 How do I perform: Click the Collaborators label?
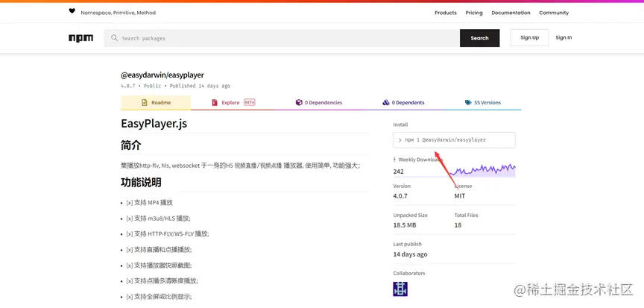[x=409, y=274]
